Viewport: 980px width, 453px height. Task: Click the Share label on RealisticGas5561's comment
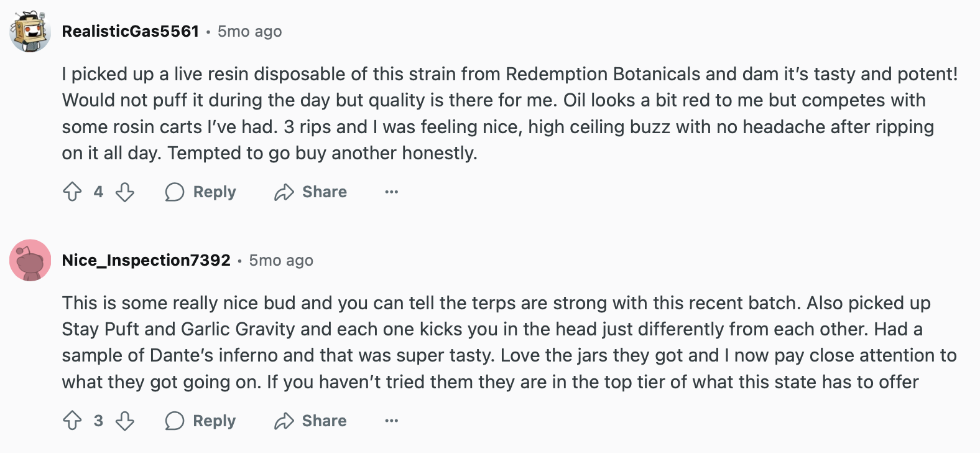click(325, 192)
